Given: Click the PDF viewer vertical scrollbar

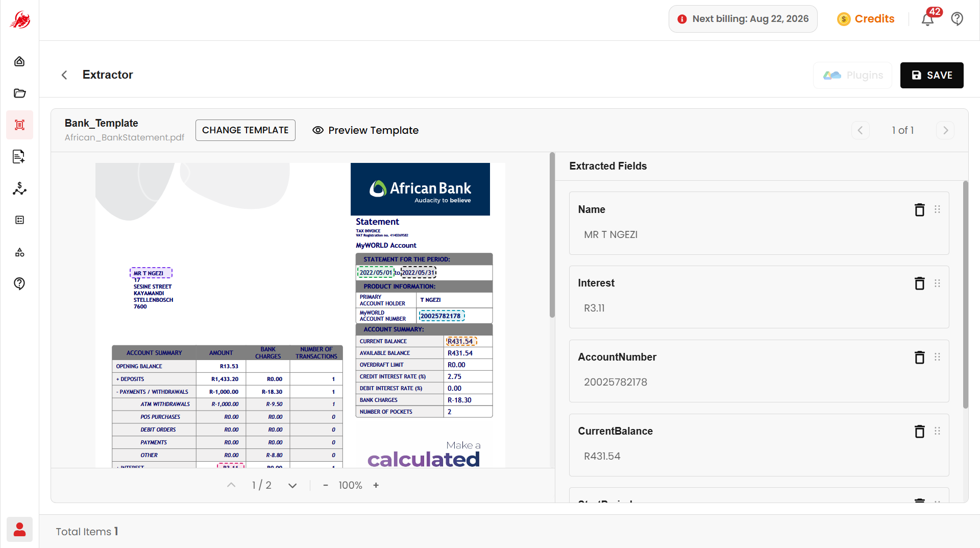Looking at the screenshot, I should (552, 235).
